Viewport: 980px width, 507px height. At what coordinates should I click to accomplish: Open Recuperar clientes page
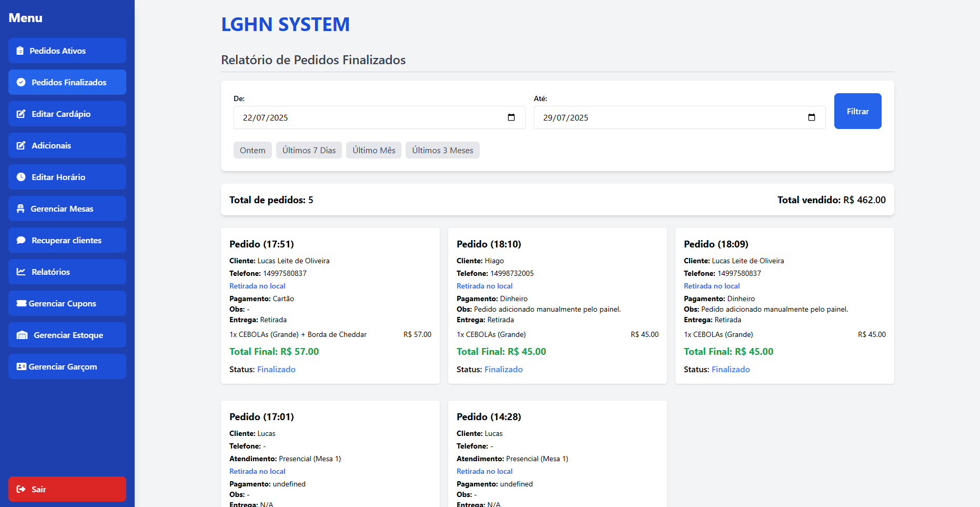[67, 240]
